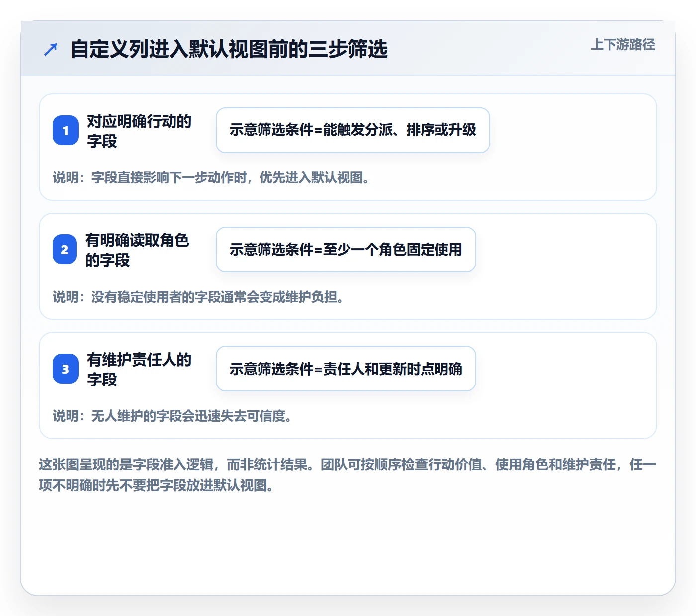Viewport: 696px width, 616px height.
Task: Select the heading 对应明确行动的字段
Action: coord(139,131)
